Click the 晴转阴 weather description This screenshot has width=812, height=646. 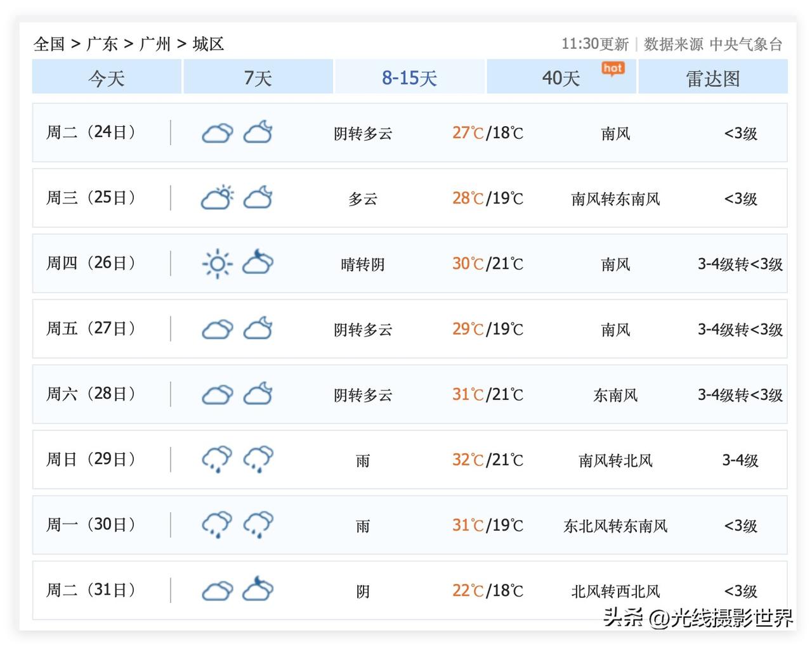point(363,264)
